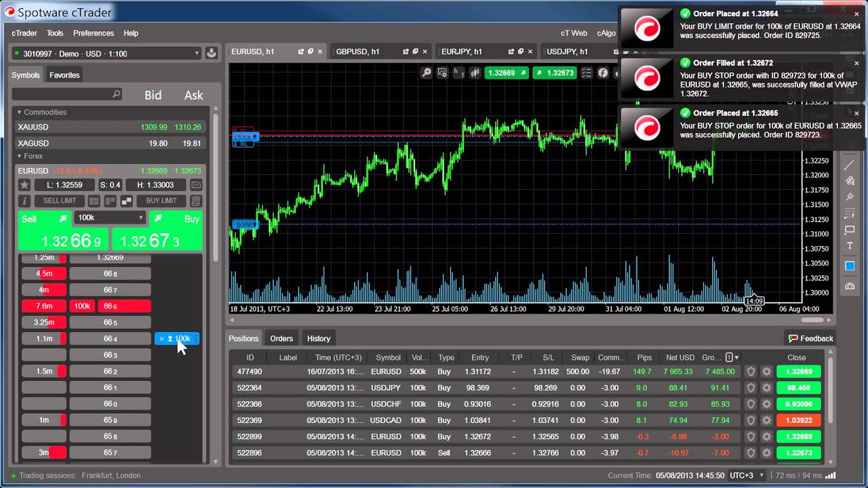Open the account selector dropdown 3010997 Demo
This screenshot has width=868, height=488.
click(106, 54)
